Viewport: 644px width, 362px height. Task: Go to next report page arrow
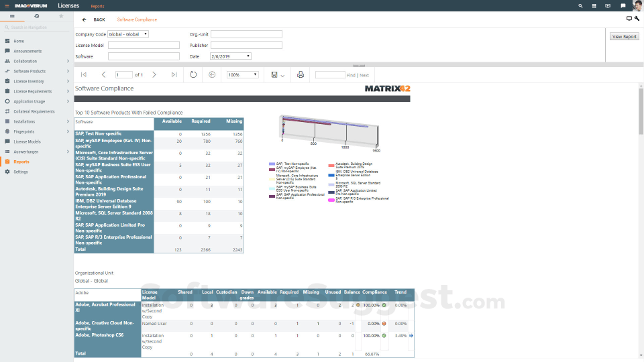coord(154,75)
